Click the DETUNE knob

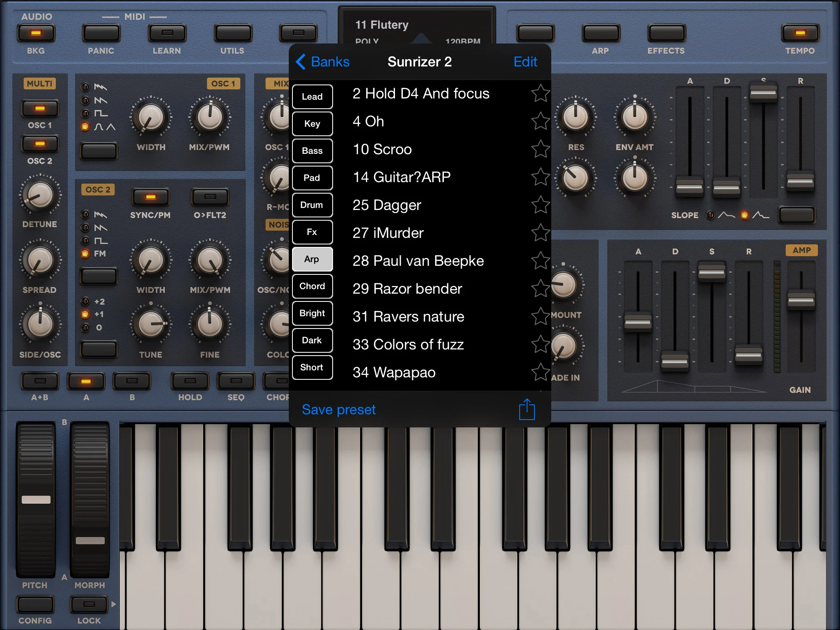40,195
